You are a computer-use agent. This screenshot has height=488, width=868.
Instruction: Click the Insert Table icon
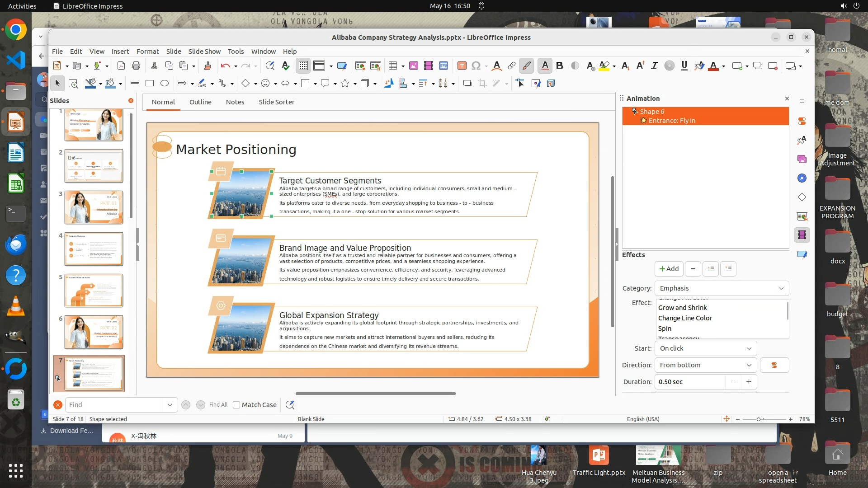pyautogui.click(x=392, y=66)
